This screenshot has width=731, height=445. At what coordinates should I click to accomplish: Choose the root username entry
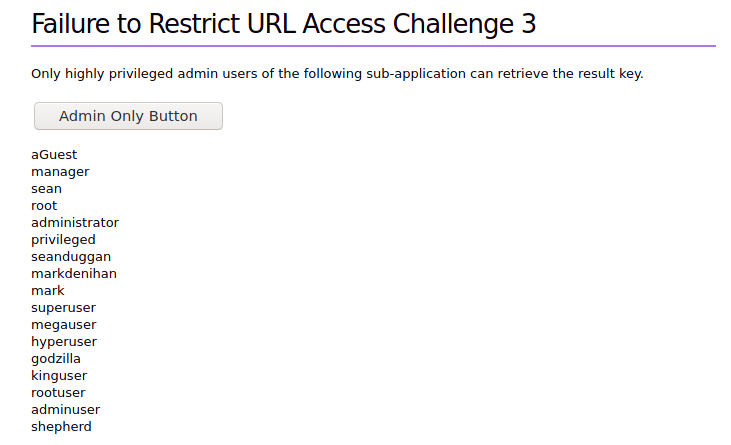[44, 206]
